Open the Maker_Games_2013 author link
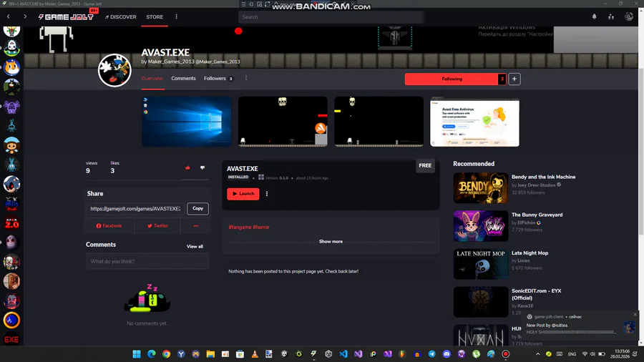The image size is (644, 362). pos(171,62)
